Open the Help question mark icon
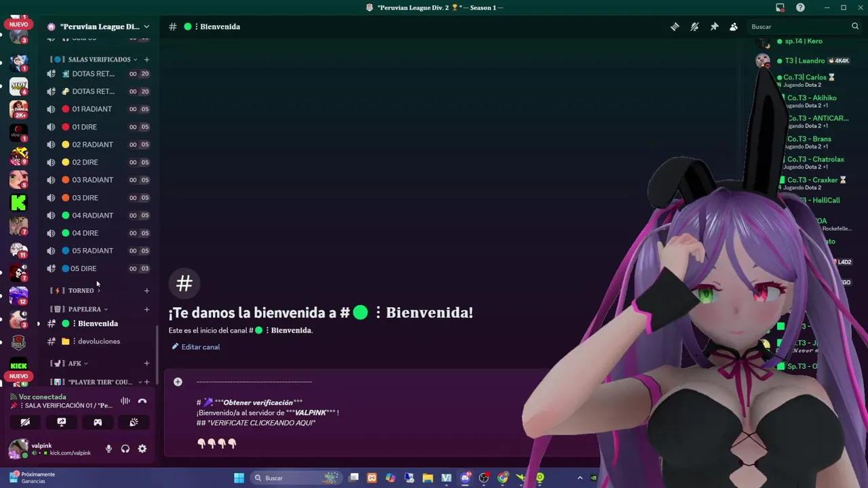868x488 pixels. click(x=800, y=7)
